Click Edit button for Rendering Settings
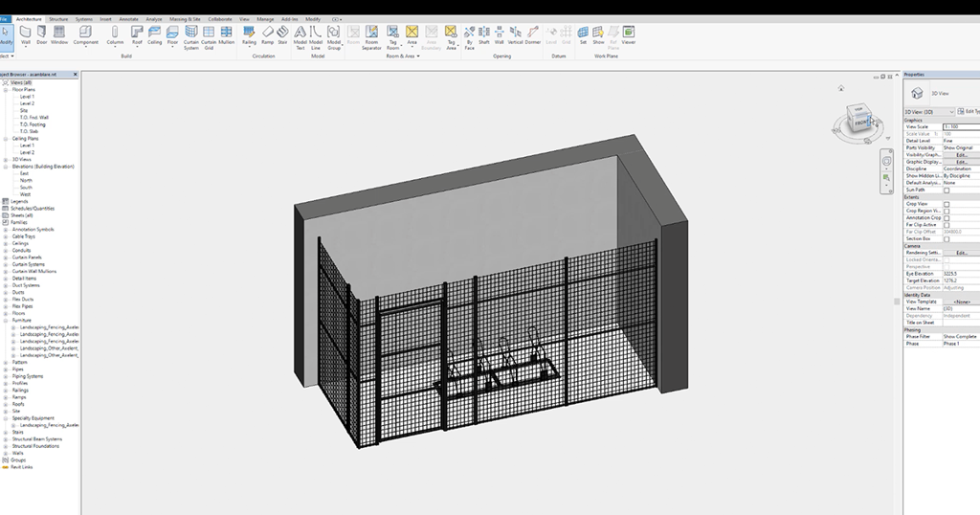Viewport: 980px width, 515px height. tap(961, 253)
